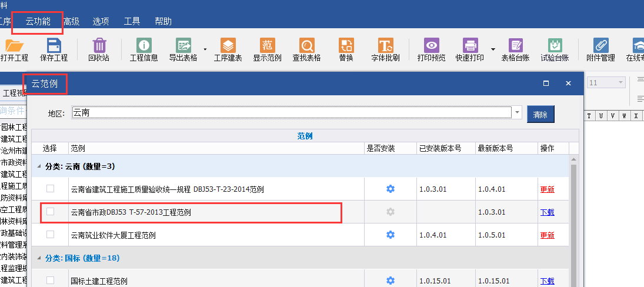Viewport: 644px width, 287px height.
Task: Click the 导出表格 export icon
Action: tap(183, 45)
